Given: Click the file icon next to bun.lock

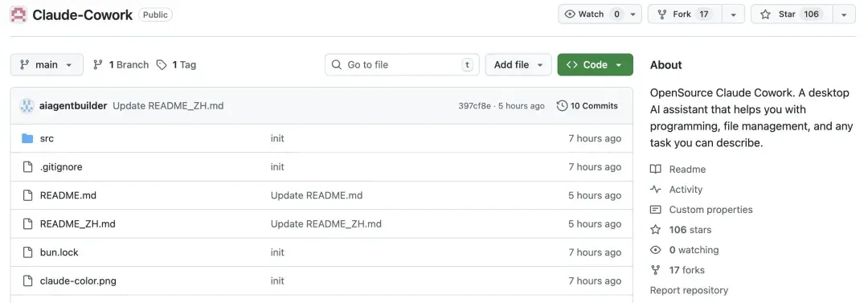Looking at the screenshot, I should click(x=27, y=252).
